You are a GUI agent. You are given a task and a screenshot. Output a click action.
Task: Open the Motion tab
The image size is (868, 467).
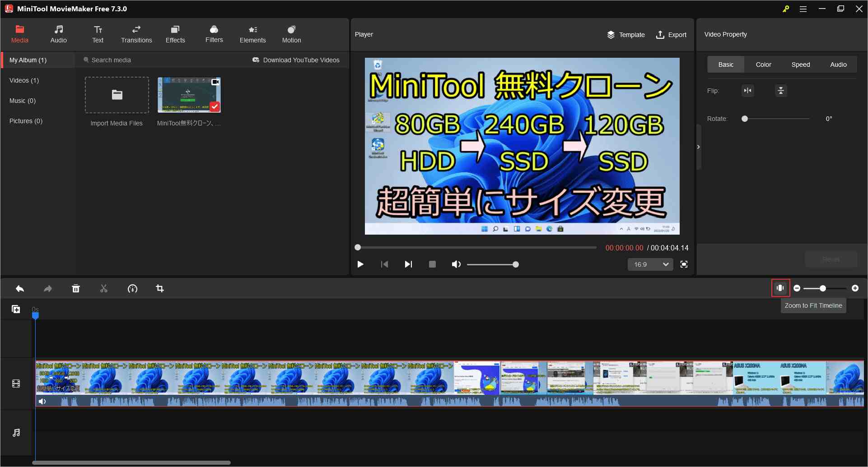pyautogui.click(x=292, y=34)
